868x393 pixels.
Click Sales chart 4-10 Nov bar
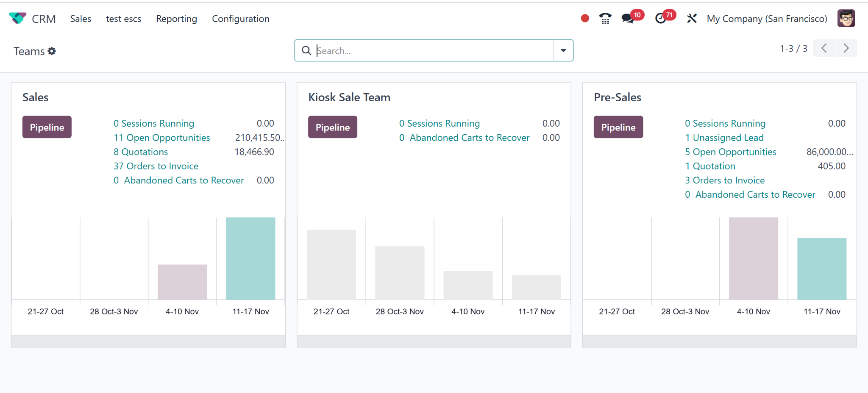182,282
